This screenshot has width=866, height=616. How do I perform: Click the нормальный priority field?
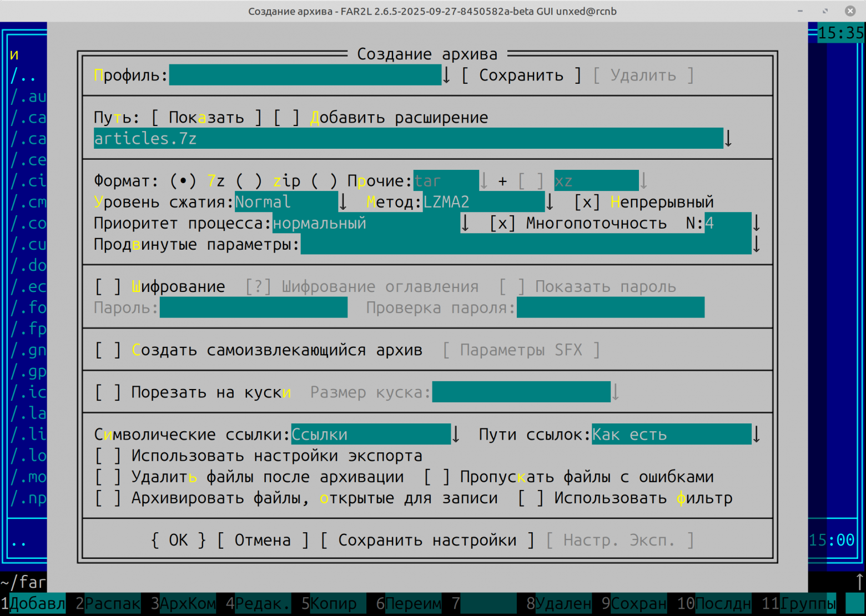[x=366, y=223]
